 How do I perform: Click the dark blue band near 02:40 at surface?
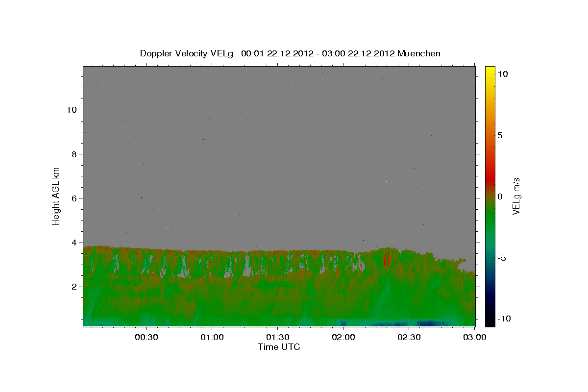pyautogui.click(x=433, y=323)
